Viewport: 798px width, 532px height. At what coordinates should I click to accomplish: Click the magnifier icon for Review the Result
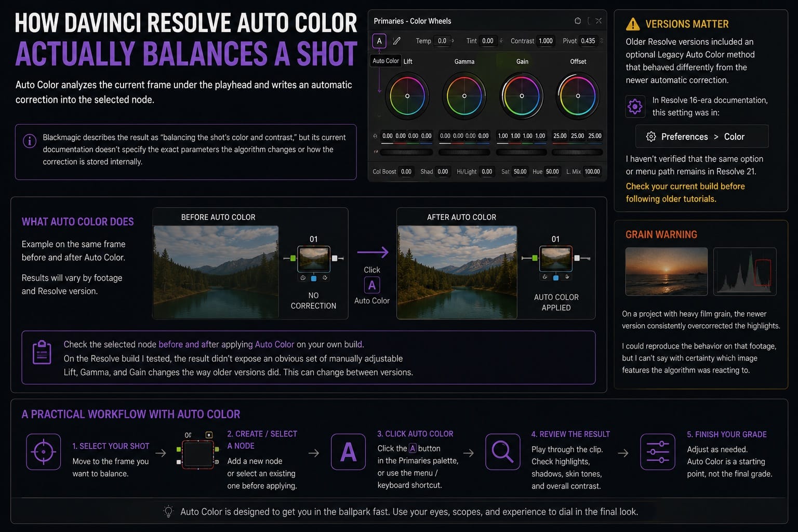point(502,452)
